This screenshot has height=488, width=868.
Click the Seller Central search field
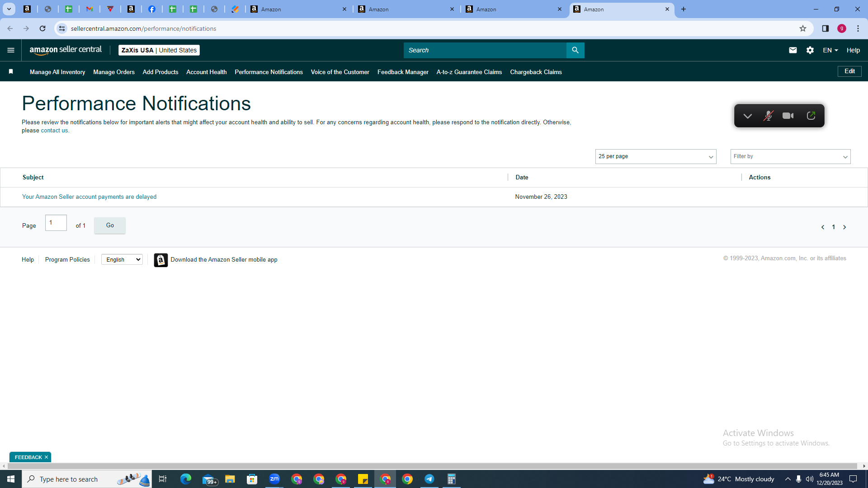pos(485,50)
